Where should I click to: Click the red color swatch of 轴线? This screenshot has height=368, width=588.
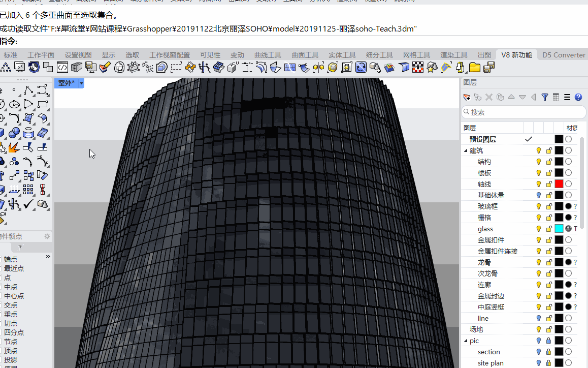[x=559, y=184]
